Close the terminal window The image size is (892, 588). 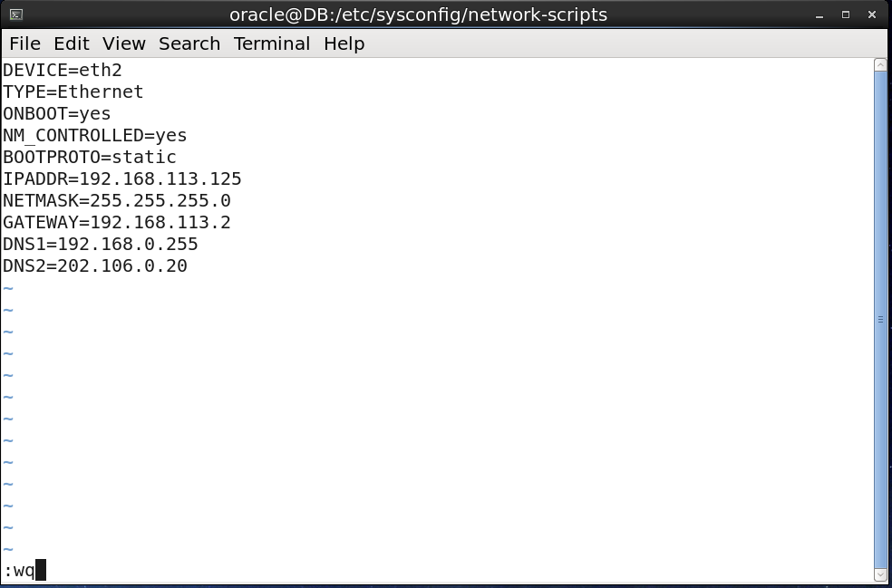pos(871,14)
